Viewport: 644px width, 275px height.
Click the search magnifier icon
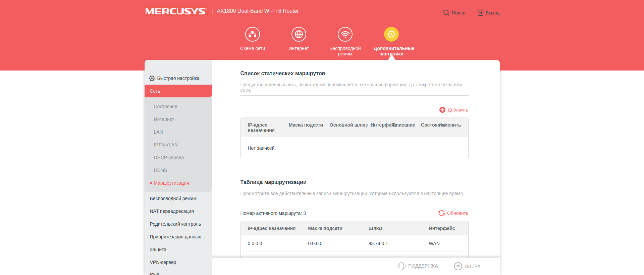(x=446, y=13)
